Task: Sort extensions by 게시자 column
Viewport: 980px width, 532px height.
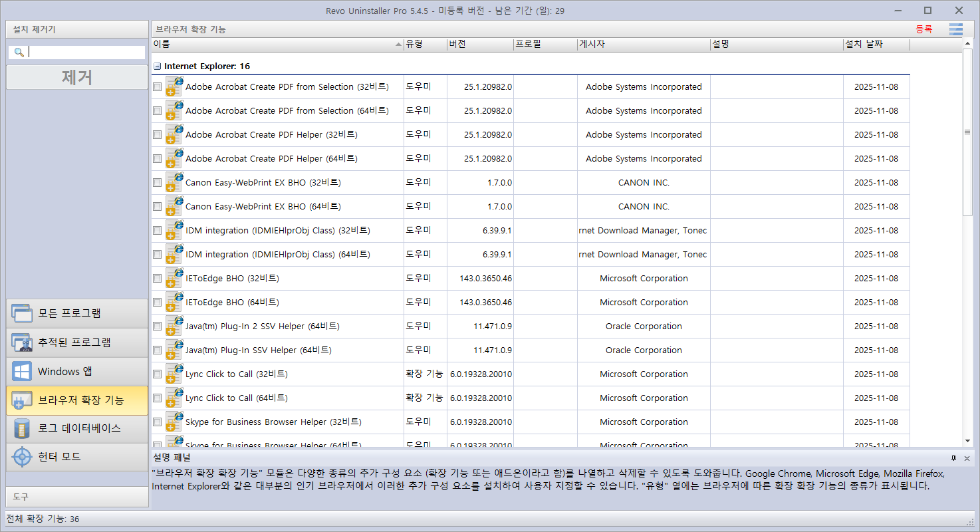Action: click(x=644, y=45)
